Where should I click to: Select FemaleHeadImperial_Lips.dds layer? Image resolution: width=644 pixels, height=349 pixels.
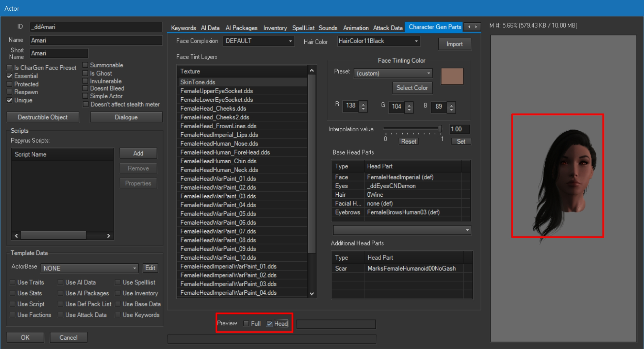click(x=242, y=135)
